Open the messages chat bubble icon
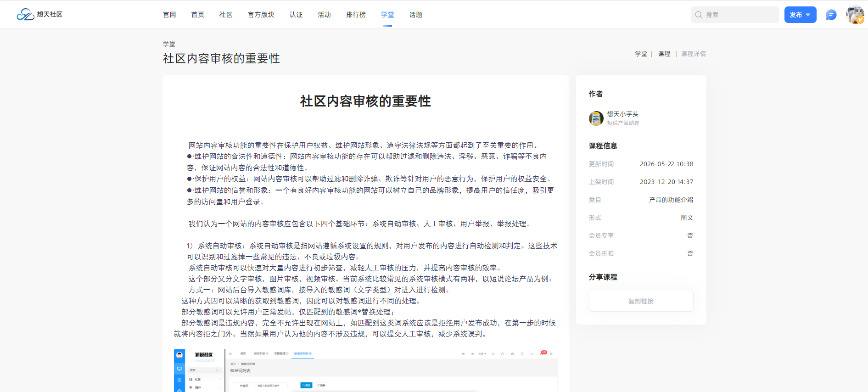 click(x=831, y=15)
